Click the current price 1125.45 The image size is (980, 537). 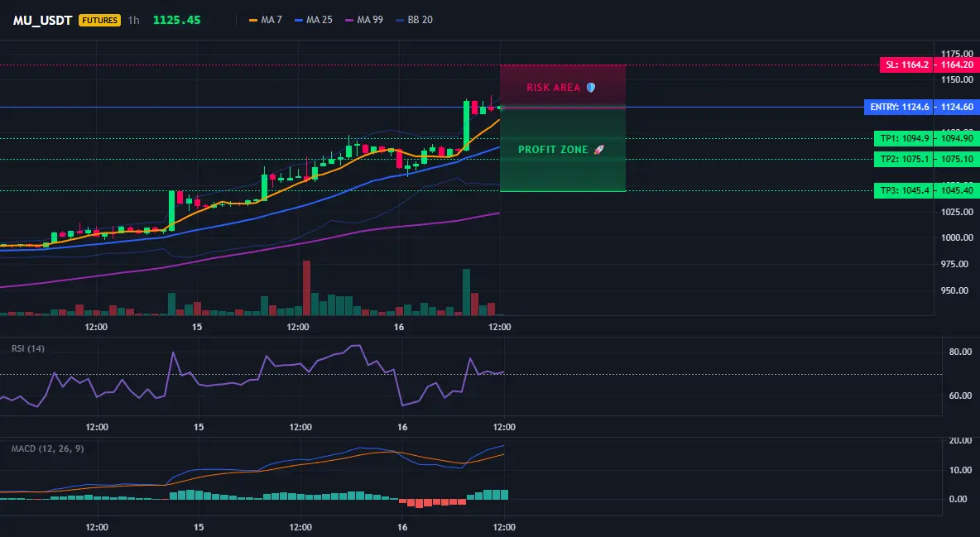tap(177, 20)
